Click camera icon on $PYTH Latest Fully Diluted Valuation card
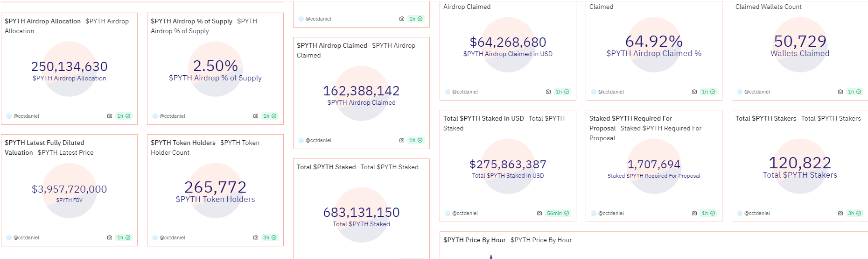The image size is (868, 259). pyautogui.click(x=110, y=237)
